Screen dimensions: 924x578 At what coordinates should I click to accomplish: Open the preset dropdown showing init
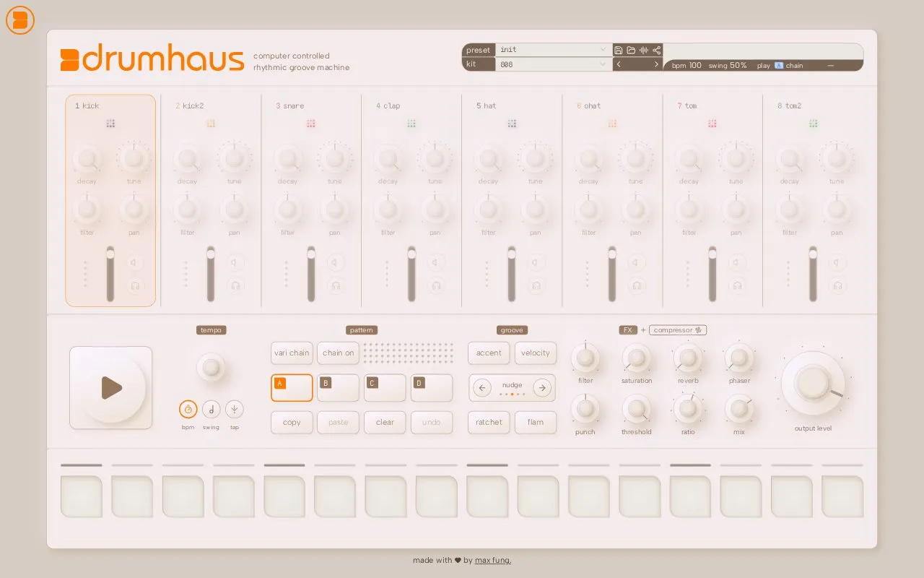(x=554, y=50)
